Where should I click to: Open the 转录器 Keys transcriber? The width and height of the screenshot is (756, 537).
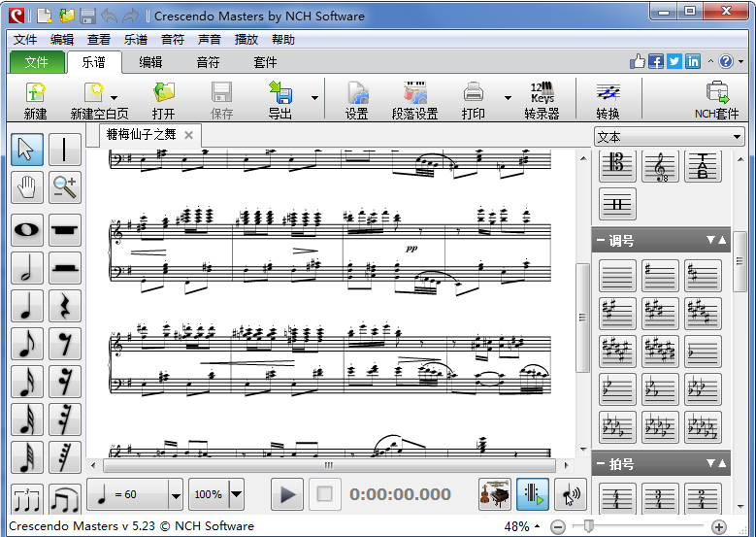tap(542, 100)
